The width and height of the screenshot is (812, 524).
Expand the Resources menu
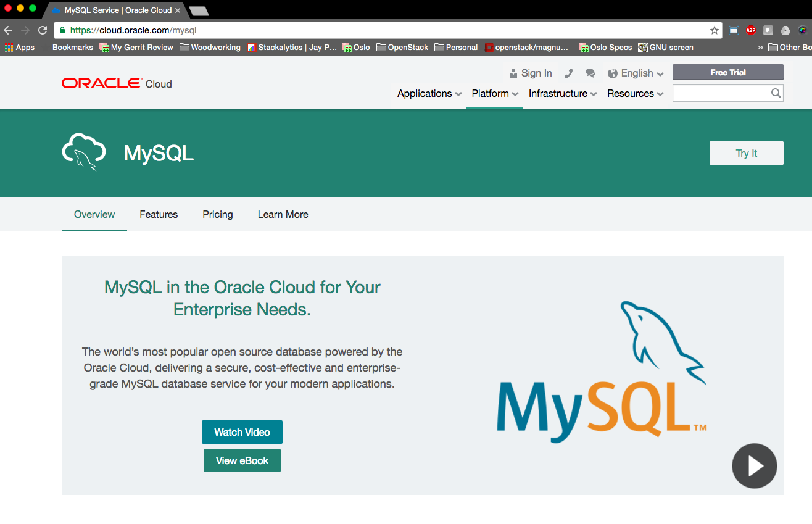point(636,93)
